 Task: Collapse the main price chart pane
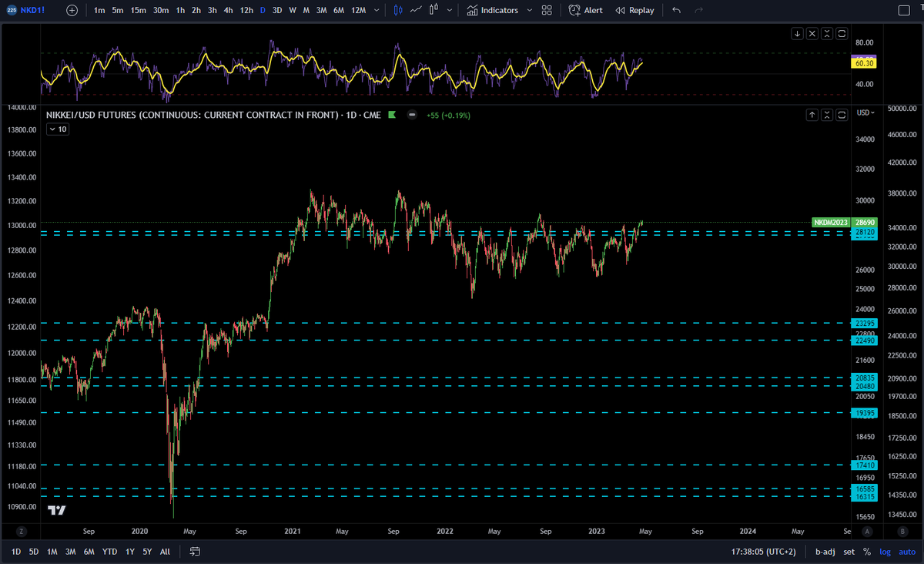pos(827,115)
